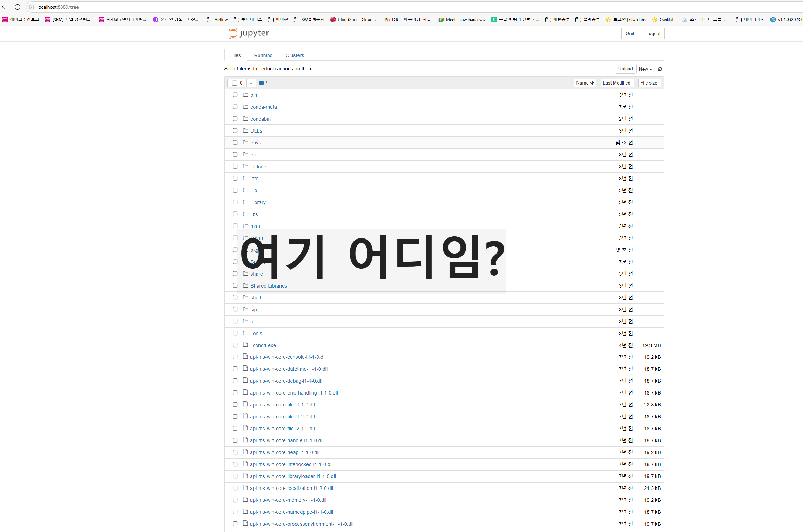
Task: Open the Airflow bookmark folder
Action: pyautogui.click(x=217, y=20)
